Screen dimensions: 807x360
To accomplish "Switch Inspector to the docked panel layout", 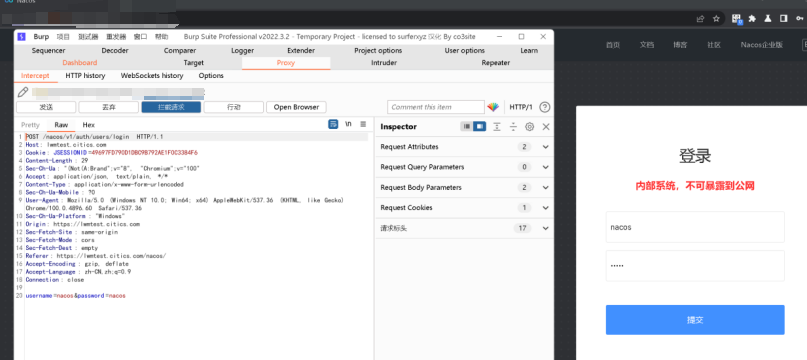I will tap(479, 127).
